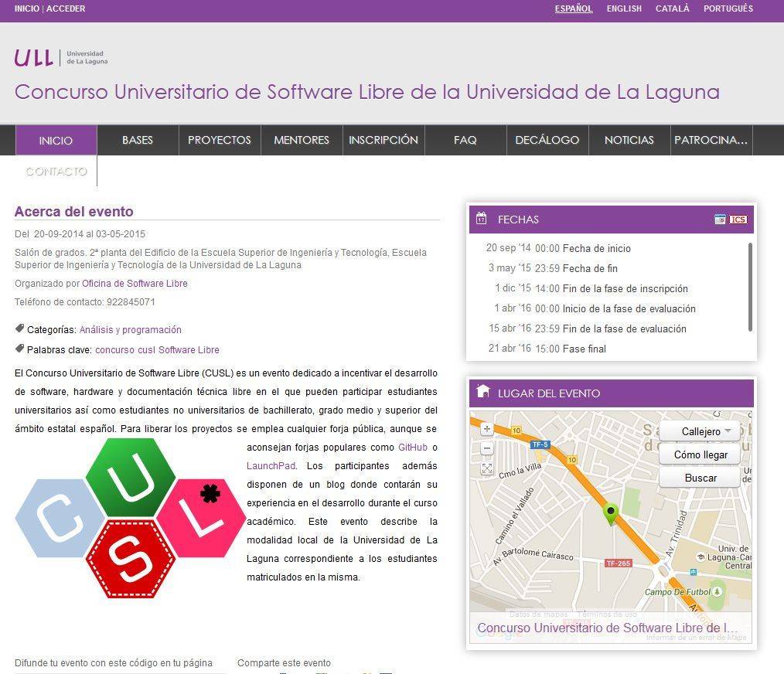Viewport: 784px width, 674px height.
Task: Click the ACCEDER login link
Action: click(66, 9)
